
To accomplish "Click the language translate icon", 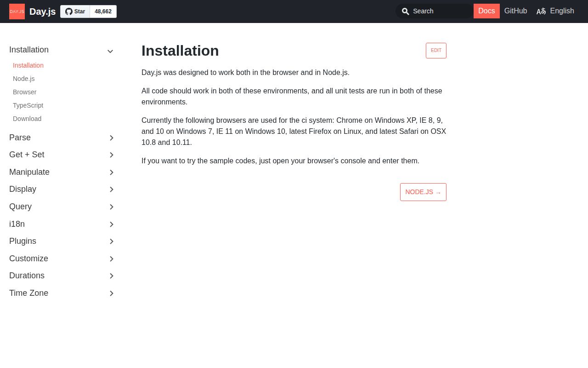I will (x=541, y=11).
